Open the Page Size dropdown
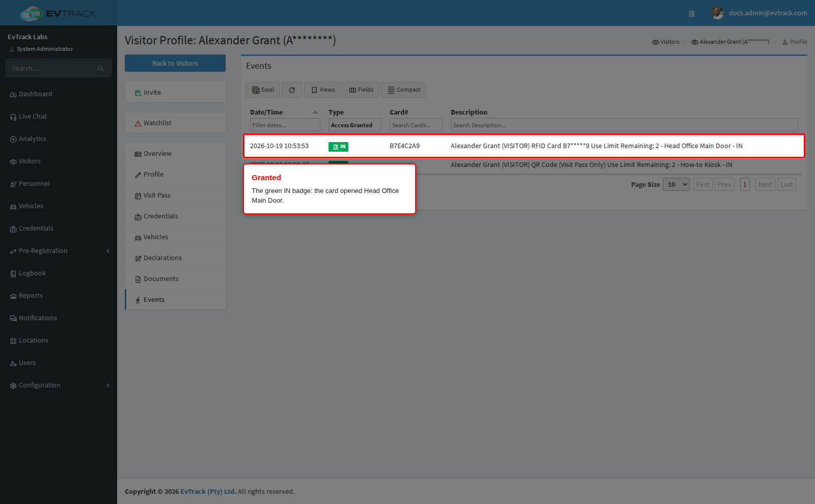This screenshot has height=504, width=815. [676, 185]
